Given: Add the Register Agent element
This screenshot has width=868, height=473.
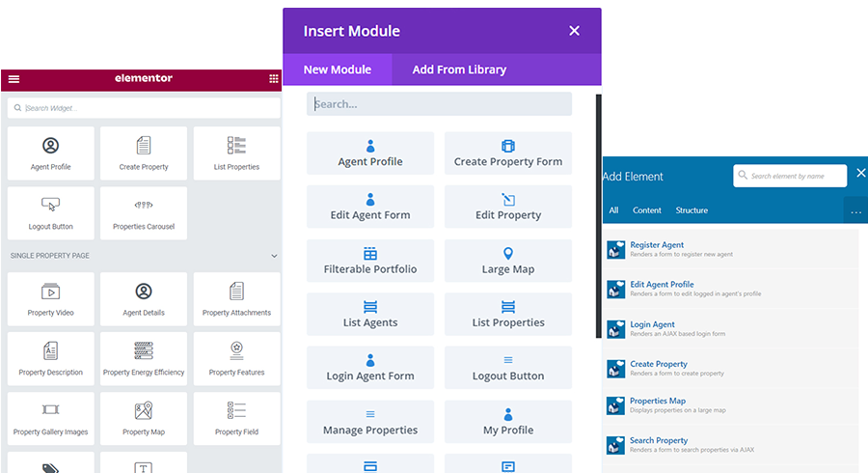Looking at the screenshot, I should [731, 249].
